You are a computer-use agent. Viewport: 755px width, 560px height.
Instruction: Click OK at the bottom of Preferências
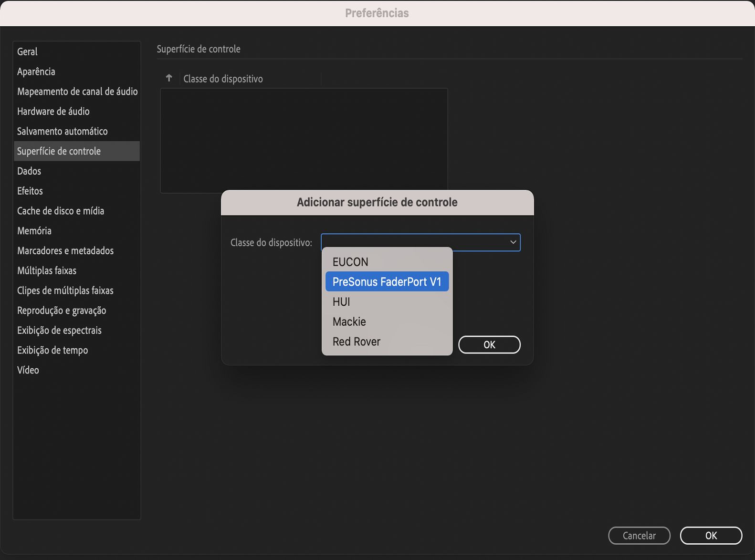click(711, 536)
